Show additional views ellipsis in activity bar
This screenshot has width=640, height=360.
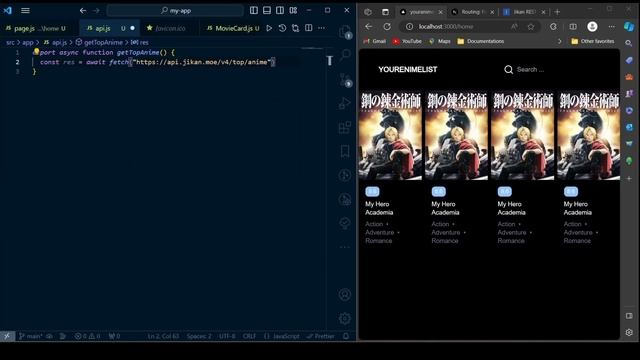(344, 247)
